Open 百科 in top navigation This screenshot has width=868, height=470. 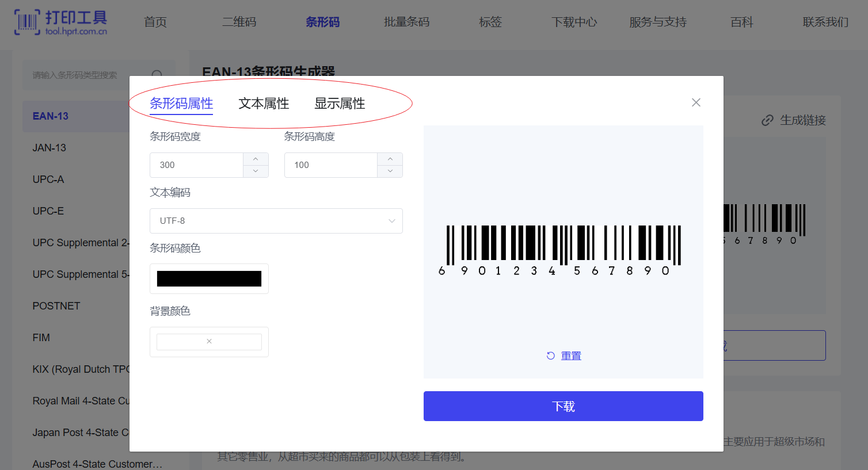click(x=742, y=22)
